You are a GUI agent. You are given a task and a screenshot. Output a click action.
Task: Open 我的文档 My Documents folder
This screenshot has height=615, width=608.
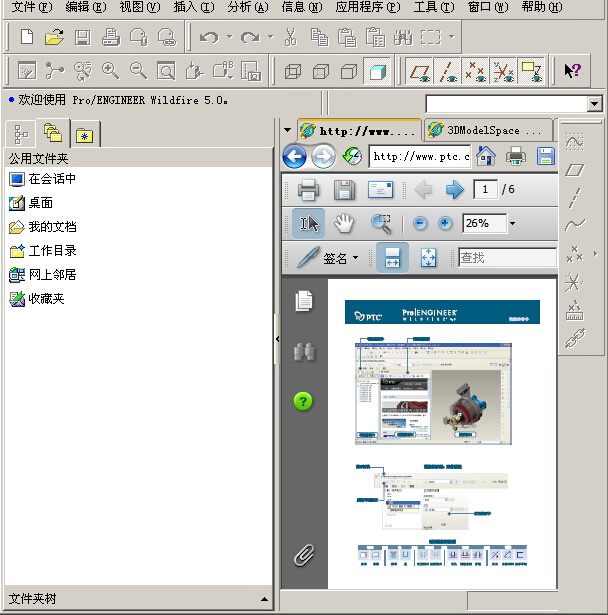[x=42, y=227]
